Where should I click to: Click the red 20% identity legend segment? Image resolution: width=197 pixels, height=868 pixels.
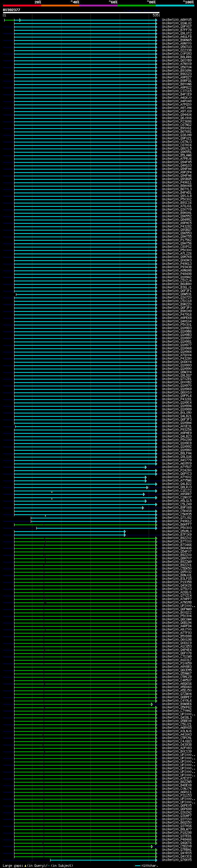click(22, 6)
